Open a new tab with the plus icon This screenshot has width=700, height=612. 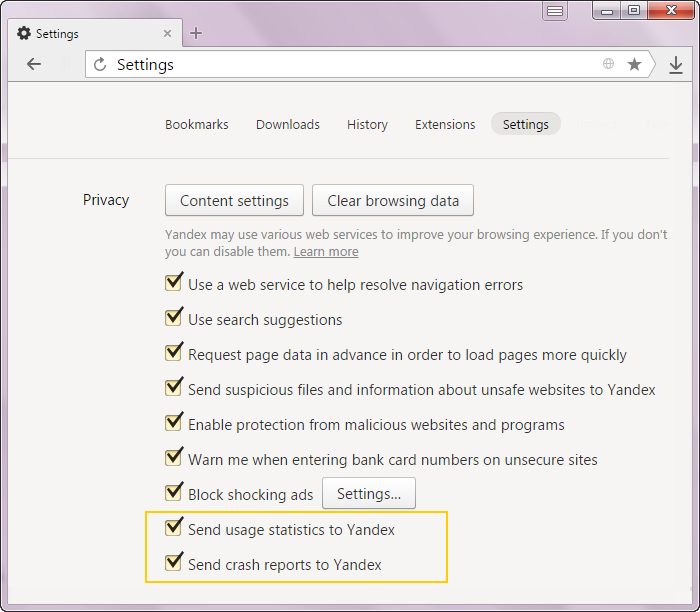coord(196,33)
